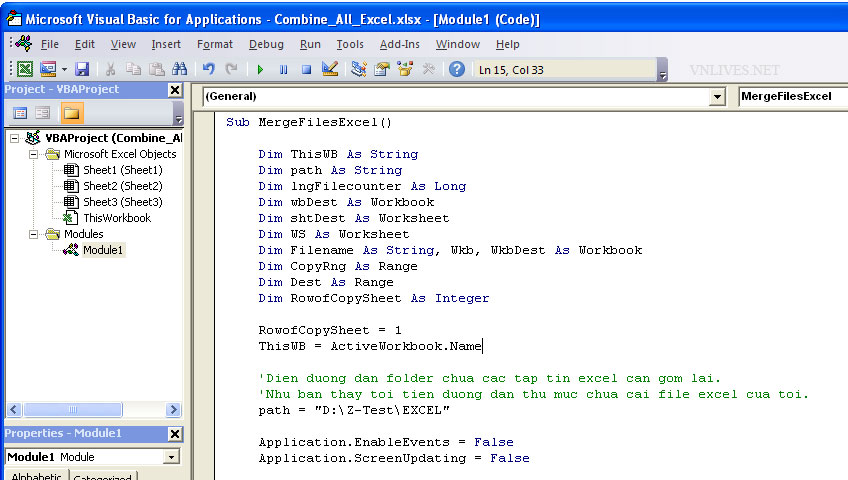The height and width of the screenshot is (480, 848).
Task: Run the macro with green play icon
Action: (x=260, y=69)
